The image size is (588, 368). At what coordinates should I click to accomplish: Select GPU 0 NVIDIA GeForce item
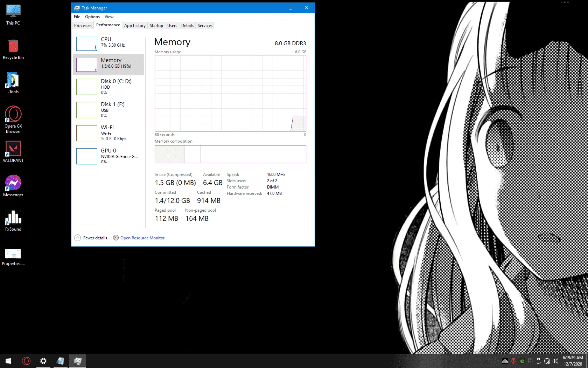[x=108, y=156]
